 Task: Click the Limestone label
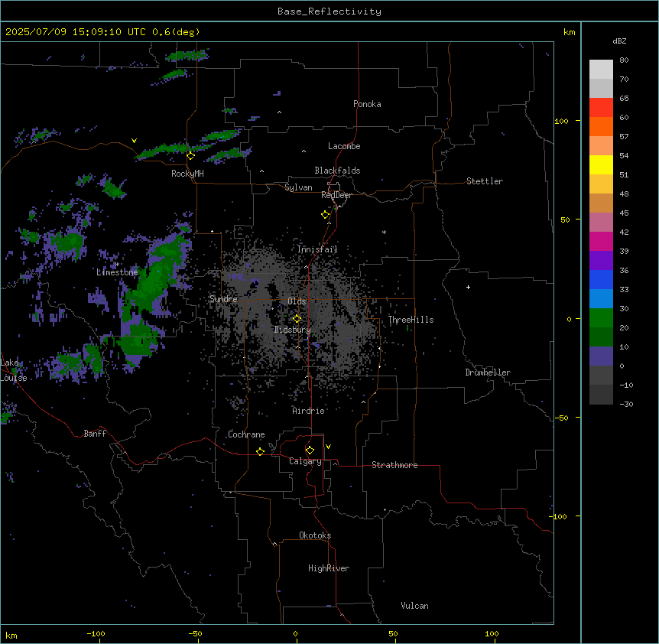click(117, 272)
